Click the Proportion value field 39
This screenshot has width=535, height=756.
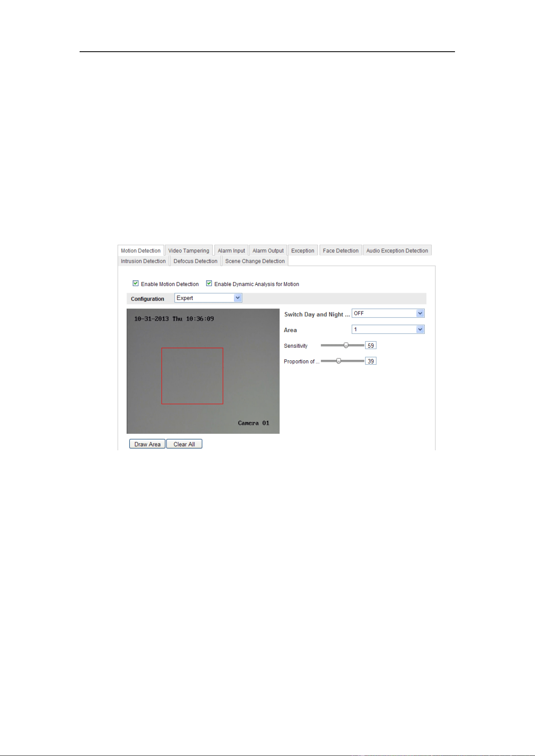click(x=371, y=361)
